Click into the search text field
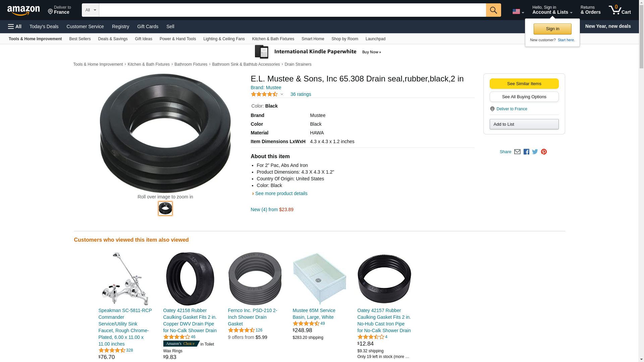This screenshot has width=644, height=362. tap(292, 10)
